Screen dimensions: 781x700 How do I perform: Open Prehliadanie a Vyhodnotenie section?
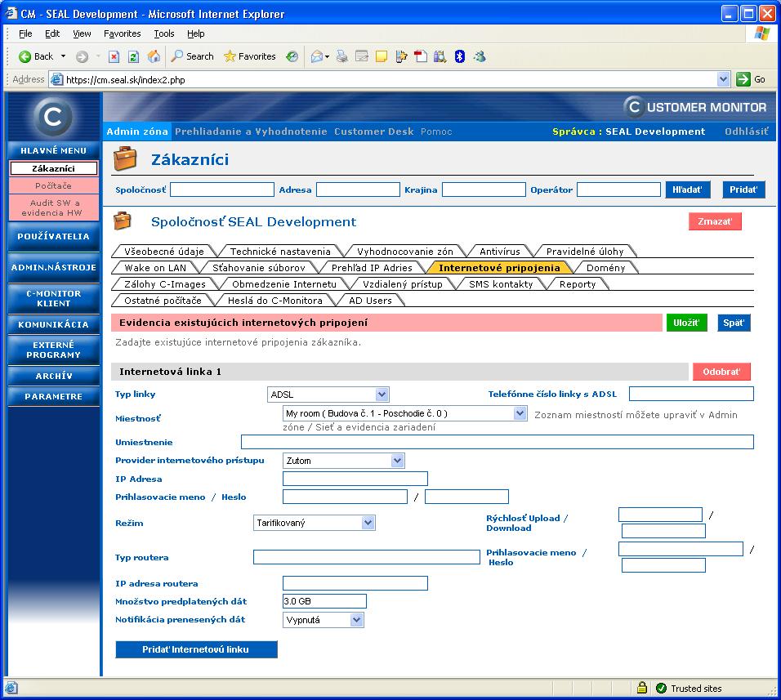[251, 132]
